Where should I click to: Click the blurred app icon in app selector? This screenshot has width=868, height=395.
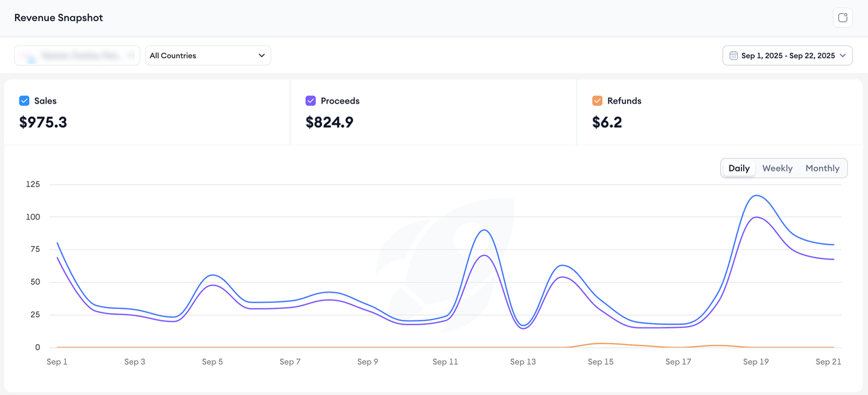coord(29,56)
